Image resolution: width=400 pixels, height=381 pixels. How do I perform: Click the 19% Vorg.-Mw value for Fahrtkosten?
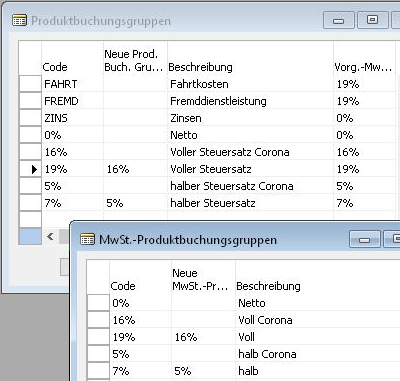click(x=348, y=84)
